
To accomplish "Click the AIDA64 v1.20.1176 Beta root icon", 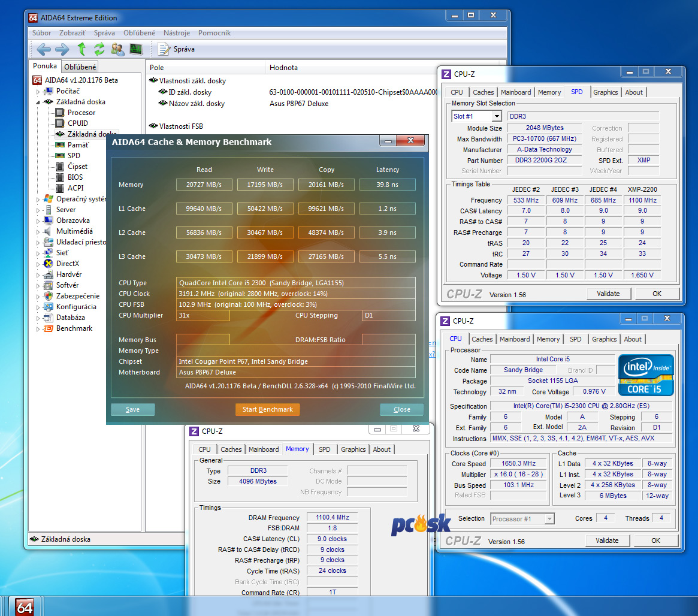I will (x=37, y=80).
